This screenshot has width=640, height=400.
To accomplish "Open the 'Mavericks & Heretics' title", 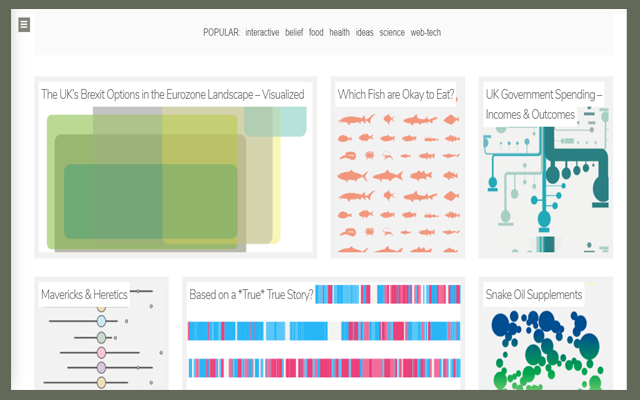I will point(84,294).
